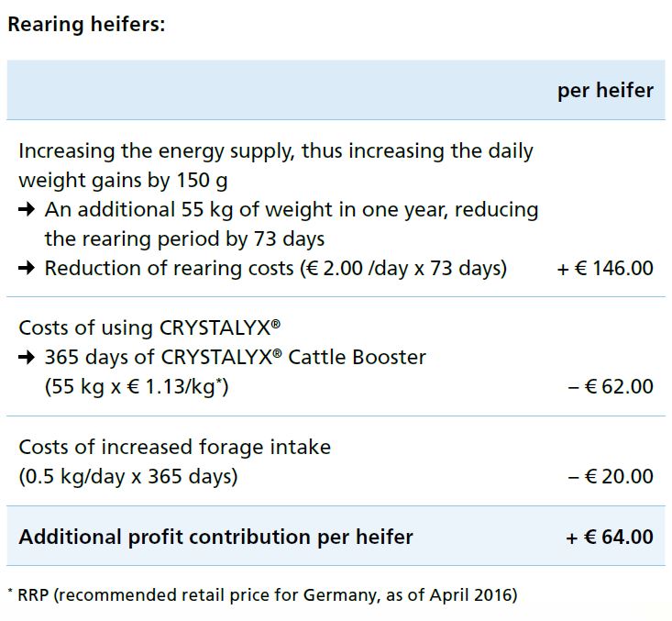Click arrow before 'An additional 55 kg'
Viewport: 672px width, 621px height.
click(x=27, y=210)
